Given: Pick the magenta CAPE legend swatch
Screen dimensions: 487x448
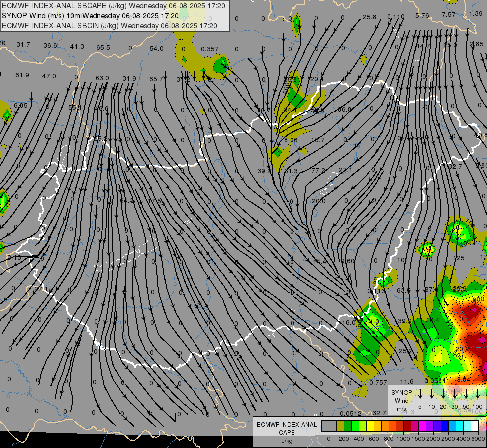Looking at the screenshot, I should (422, 426).
